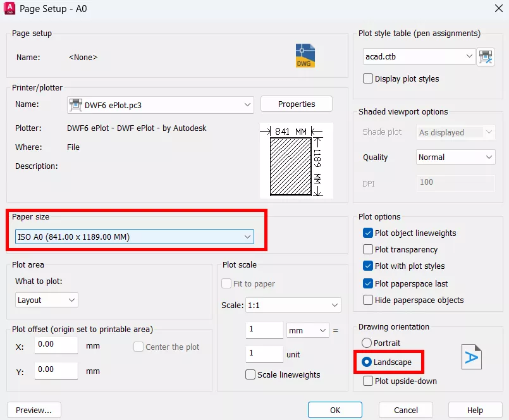Expand the printer Name dropdown

tap(161, 105)
